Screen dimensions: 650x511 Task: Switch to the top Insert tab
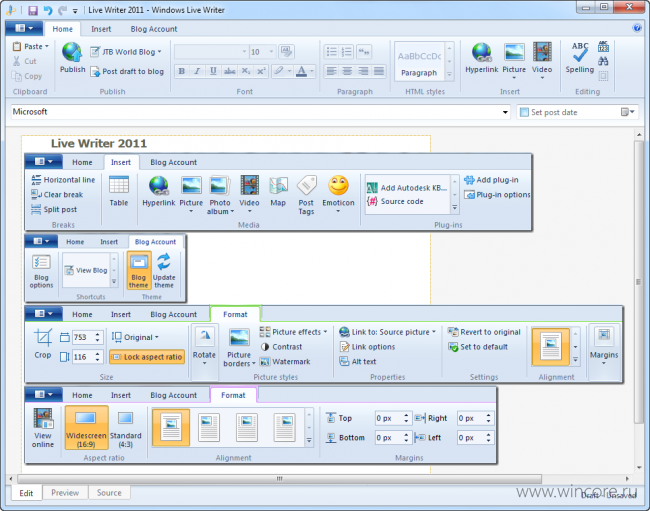tap(101, 29)
